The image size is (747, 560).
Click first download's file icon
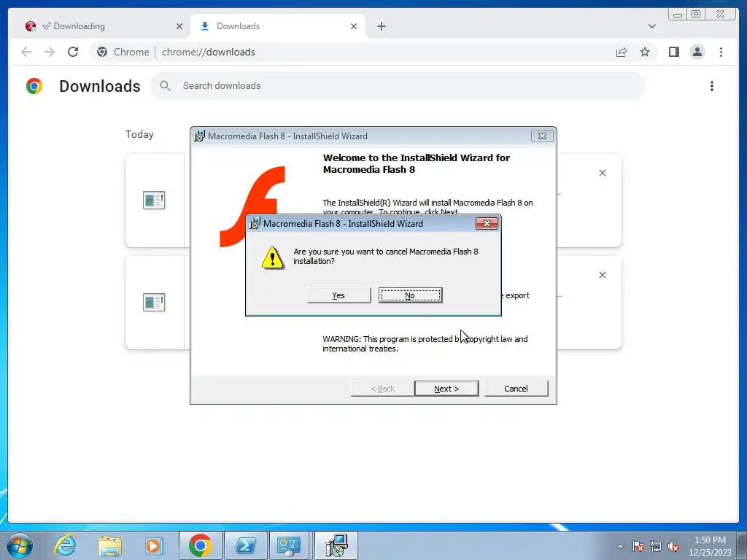(x=154, y=200)
